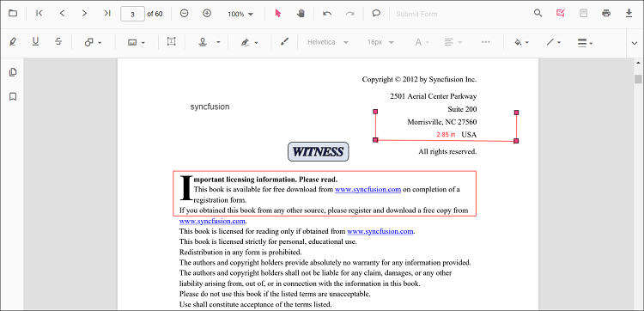The height and width of the screenshot is (311, 644).
Task: Collapse the annotation toolbar with chevron
Action: [635, 43]
